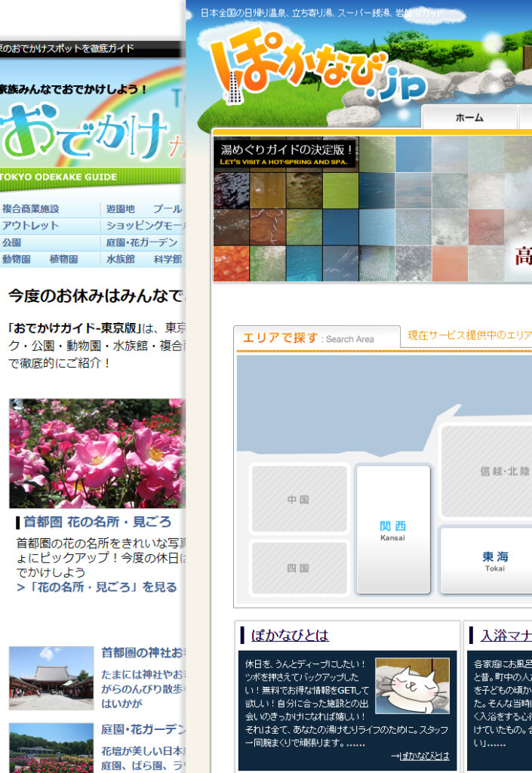Follow the 「花の名所・見ごろ」を見る link
The image size is (532, 773).
click(x=97, y=587)
